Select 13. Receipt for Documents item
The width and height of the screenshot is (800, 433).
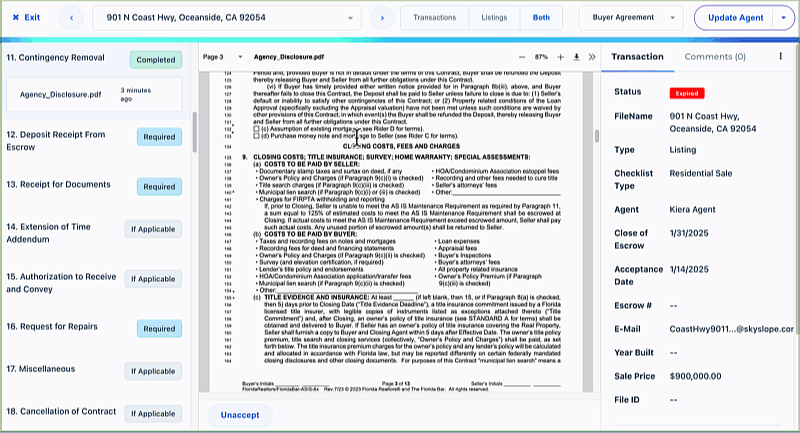click(58, 184)
